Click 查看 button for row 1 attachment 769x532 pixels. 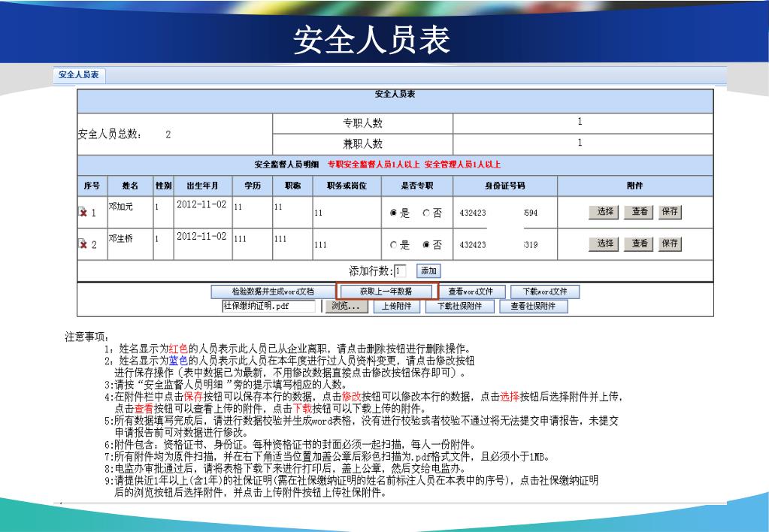tap(640, 212)
